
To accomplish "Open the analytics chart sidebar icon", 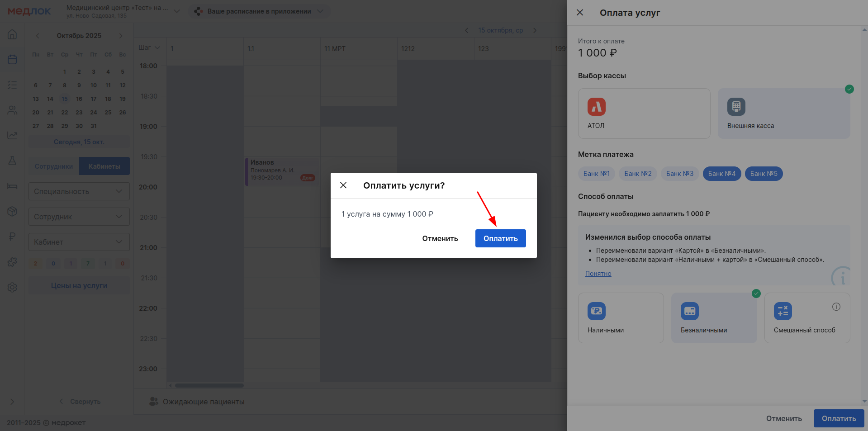I will coord(12,135).
